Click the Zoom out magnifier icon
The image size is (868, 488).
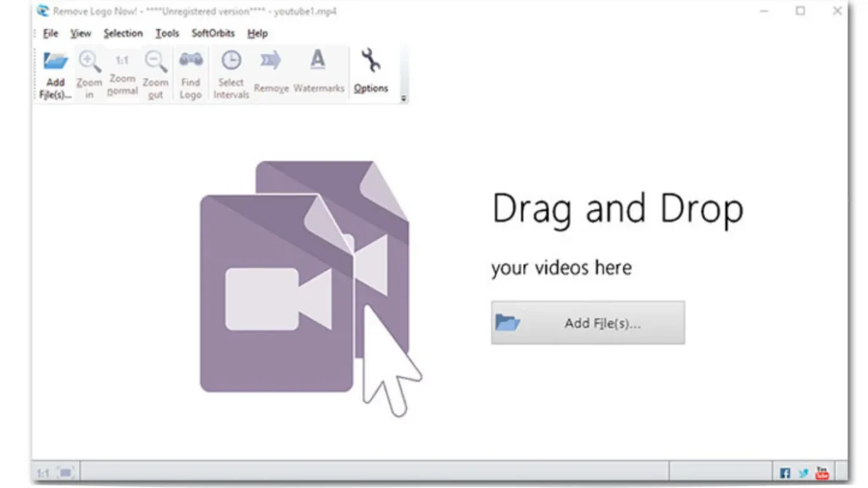[x=155, y=62]
